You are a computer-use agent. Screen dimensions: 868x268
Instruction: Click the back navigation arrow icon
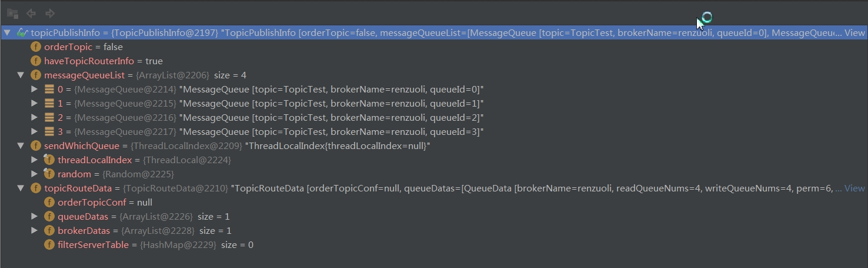[x=31, y=13]
